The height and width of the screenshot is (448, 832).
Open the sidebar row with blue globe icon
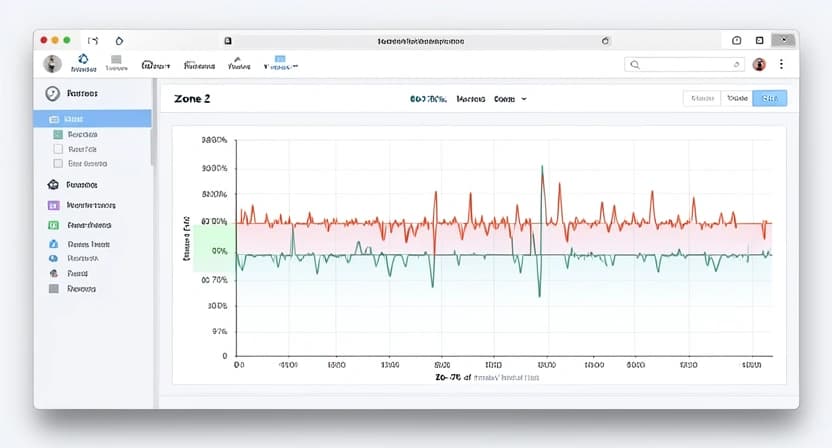click(73, 259)
